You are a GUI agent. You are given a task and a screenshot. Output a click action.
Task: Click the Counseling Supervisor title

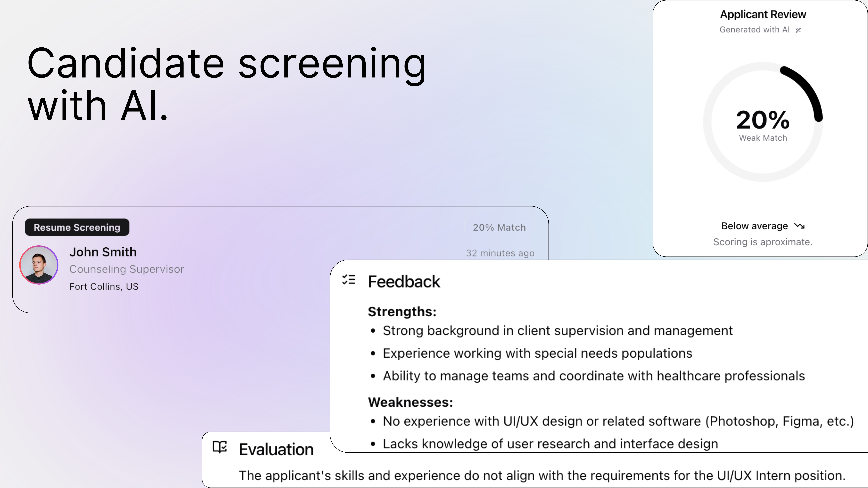127,269
